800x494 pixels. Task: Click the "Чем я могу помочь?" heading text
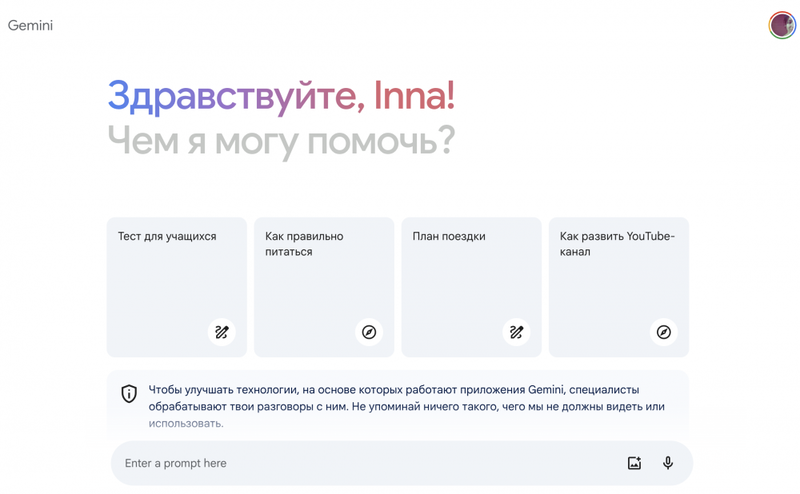point(281,141)
